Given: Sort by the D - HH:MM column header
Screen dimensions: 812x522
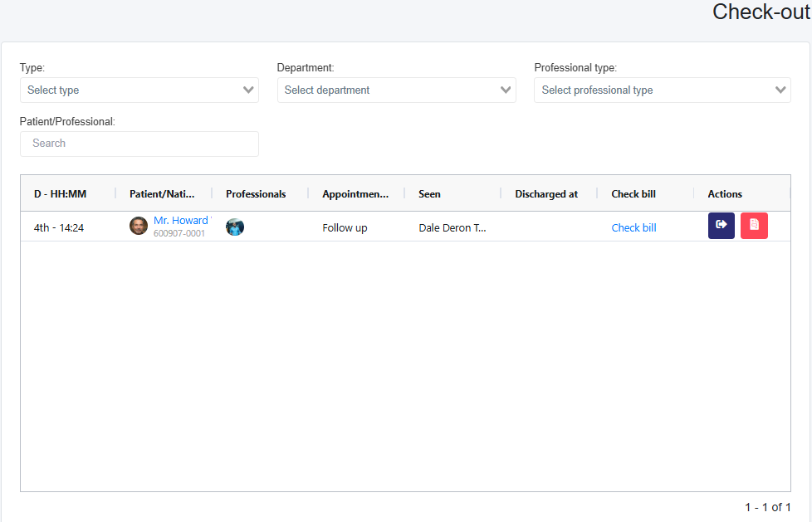Looking at the screenshot, I should 60,194.
